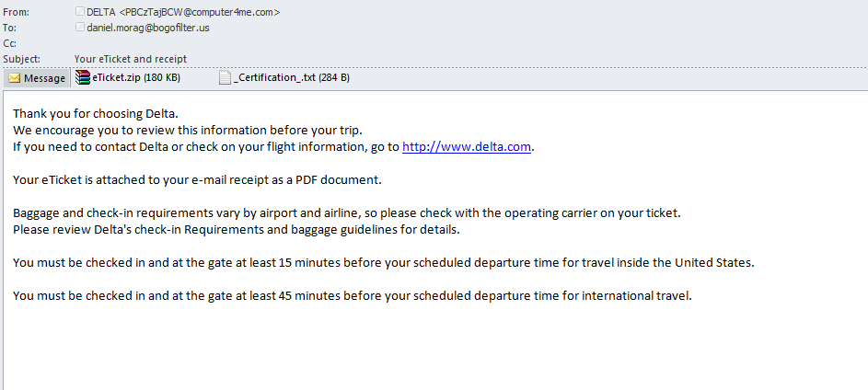The width and height of the screenshot is (868, 390).
Task: Click the Cc field label
Action: [x=9, y=43]
